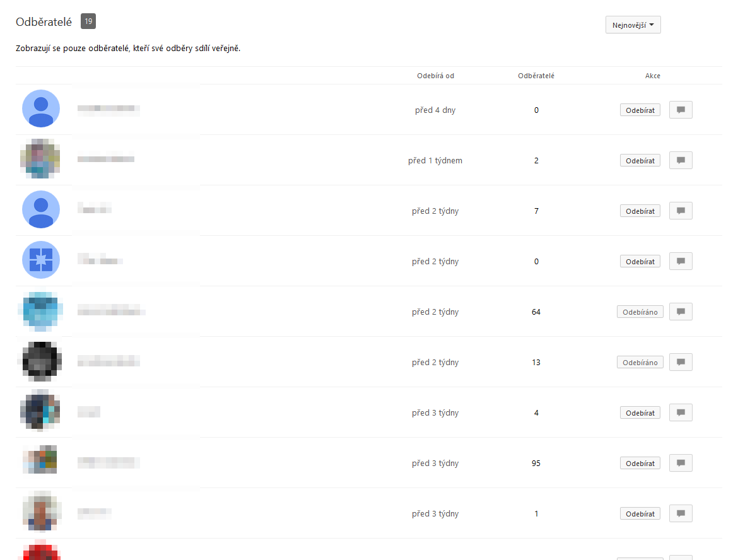The image size is (738, 560).
Task: Click subscriber count 64
Action: point(536,312)
